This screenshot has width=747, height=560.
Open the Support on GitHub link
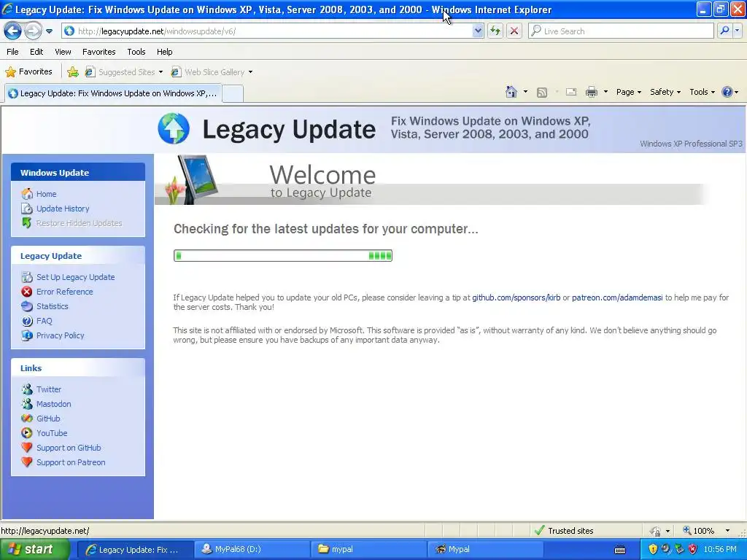click(69, 448)
